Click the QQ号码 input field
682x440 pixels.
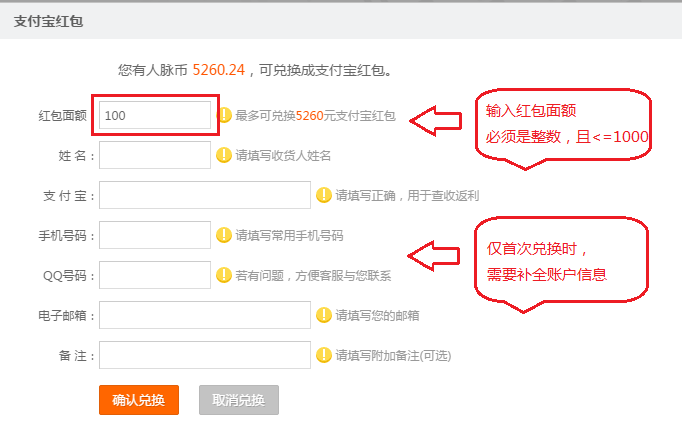click(155, 275)
